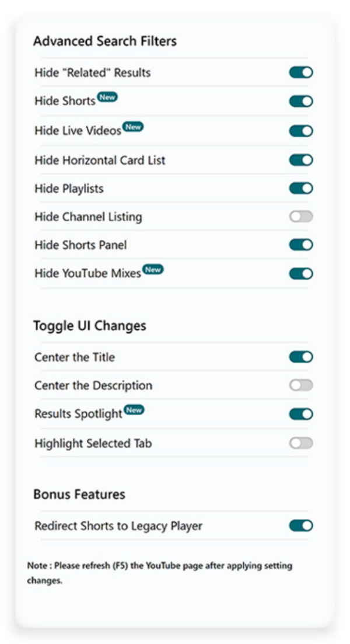Enable Center the Description
Viewport: 350px width, 644px height.
pos(300,385)
